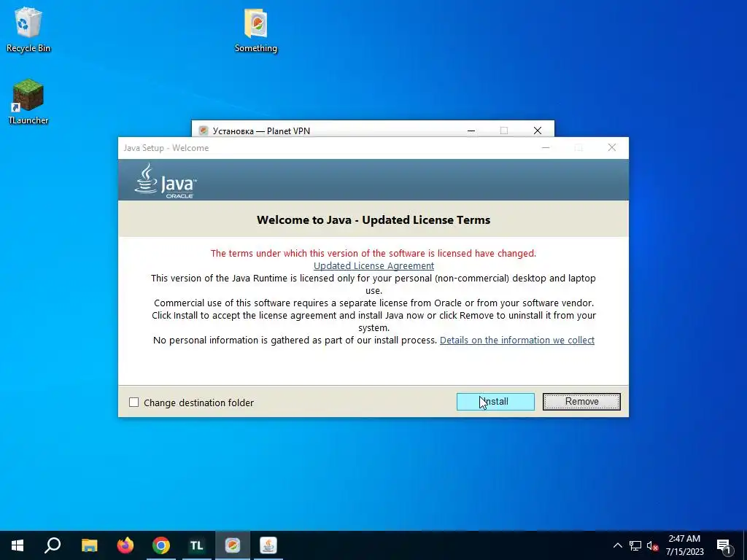Launch Firefox from taskbar
The image size is (747, 560).
click(x=125, y=545)
